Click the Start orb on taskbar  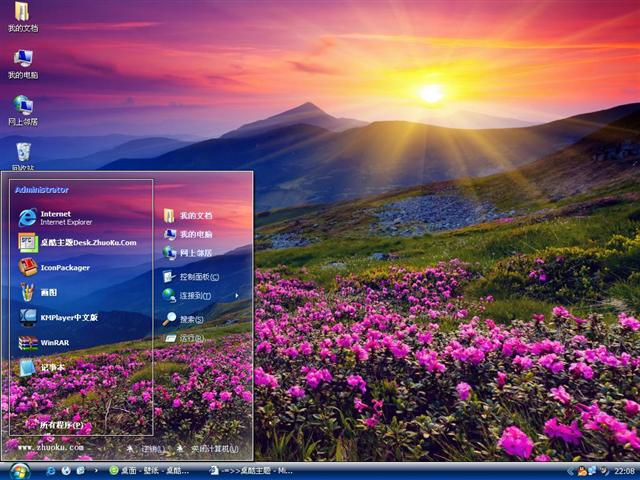click(19, 470)
